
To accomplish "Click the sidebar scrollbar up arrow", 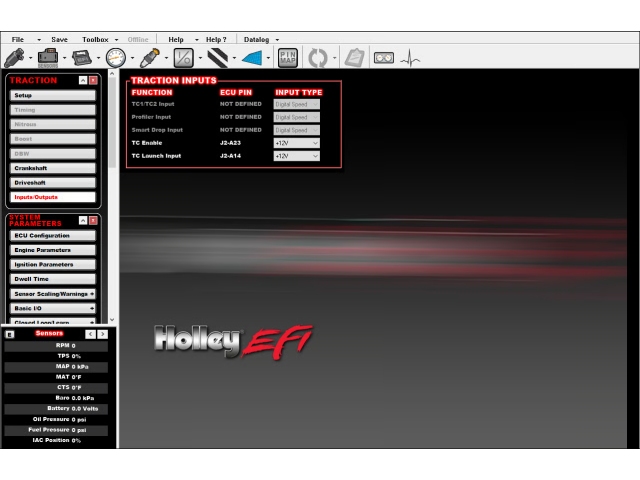I will pyautogui.click(x=112, y=73).
